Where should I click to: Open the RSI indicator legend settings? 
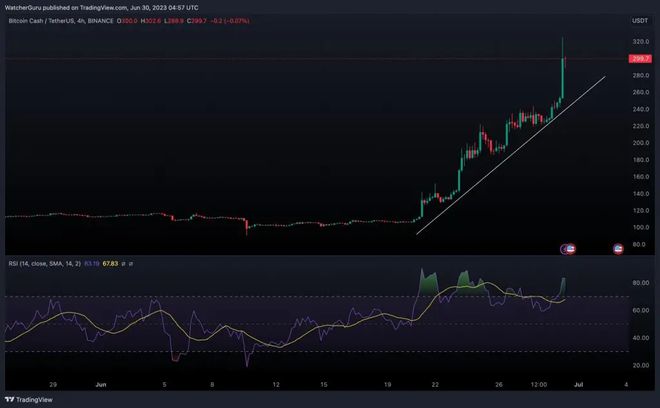pyautogui.click(x=30, y=265)
